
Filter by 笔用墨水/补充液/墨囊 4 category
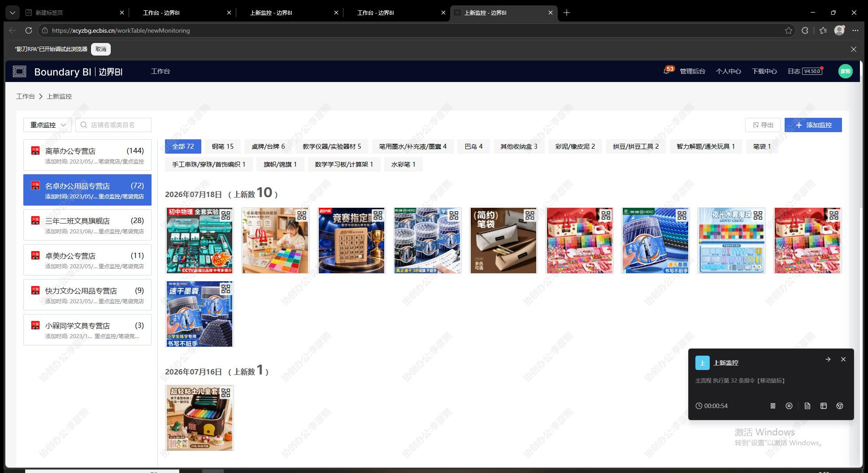point(413,146)
